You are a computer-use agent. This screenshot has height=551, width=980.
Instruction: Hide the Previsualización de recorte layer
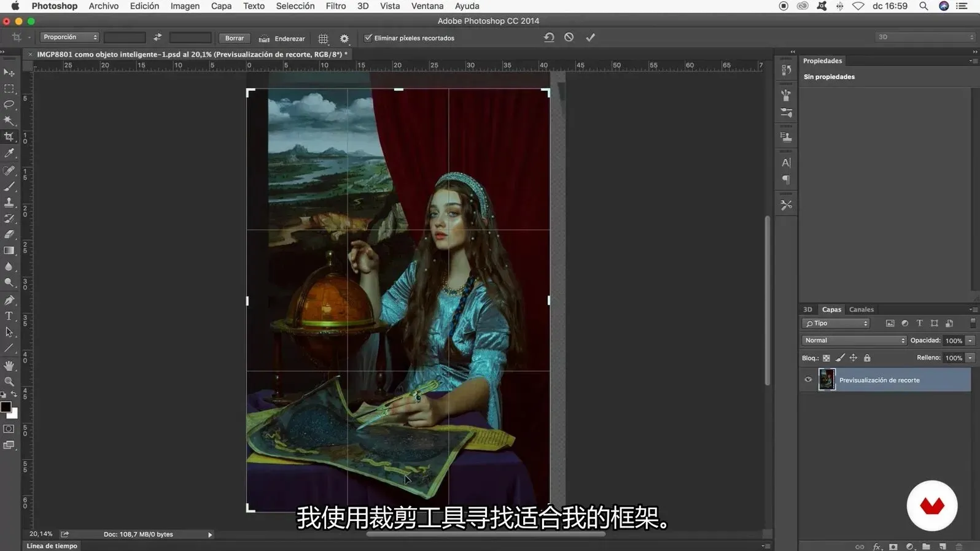point(808,380)
